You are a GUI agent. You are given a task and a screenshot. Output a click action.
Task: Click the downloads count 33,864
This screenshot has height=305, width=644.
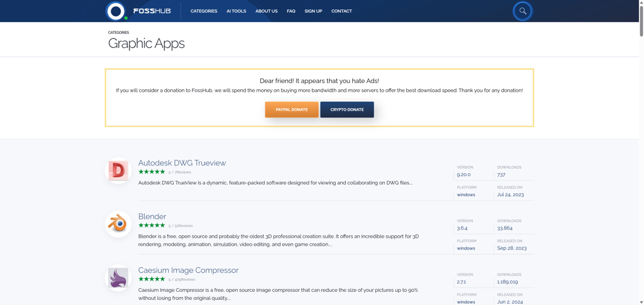pyautogui.click(x=505, y=228)
